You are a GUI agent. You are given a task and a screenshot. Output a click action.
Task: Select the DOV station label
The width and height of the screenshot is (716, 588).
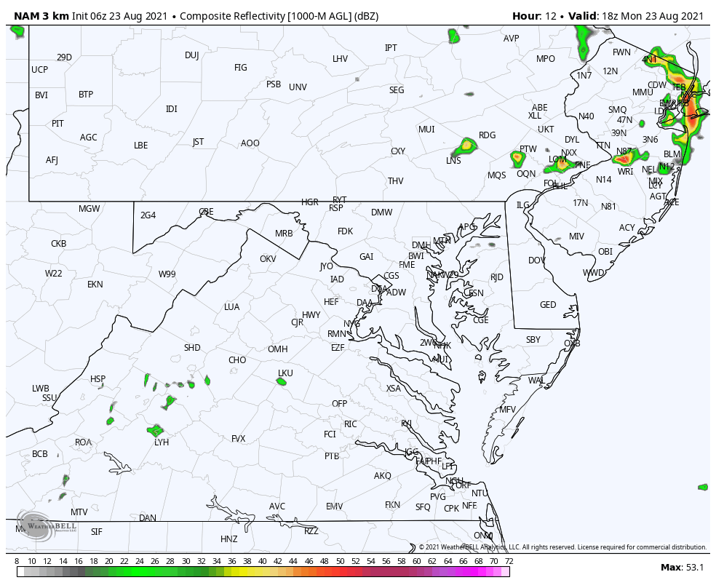(537, 261)
